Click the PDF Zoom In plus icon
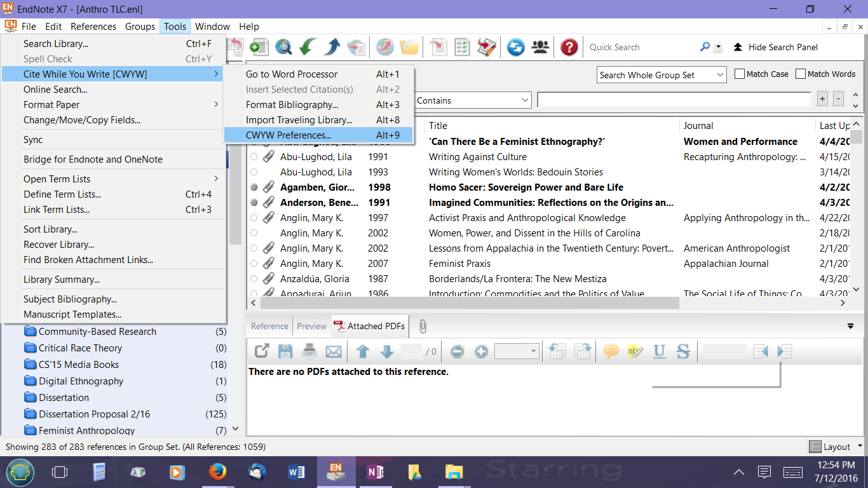This screenshot has width=868, height=488. 481,351
